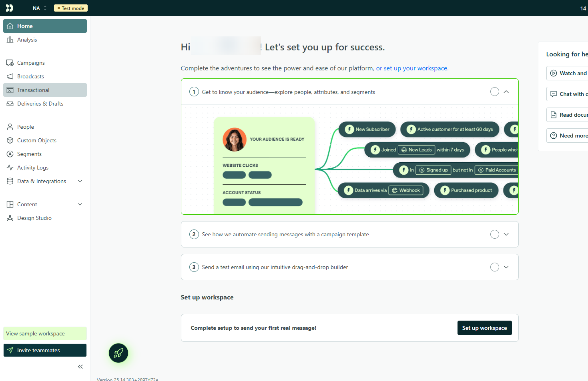The width and height of the screenshot is (588, 381).
Task: Click the Custom Objects cube icon
Action: click(10, 140)
